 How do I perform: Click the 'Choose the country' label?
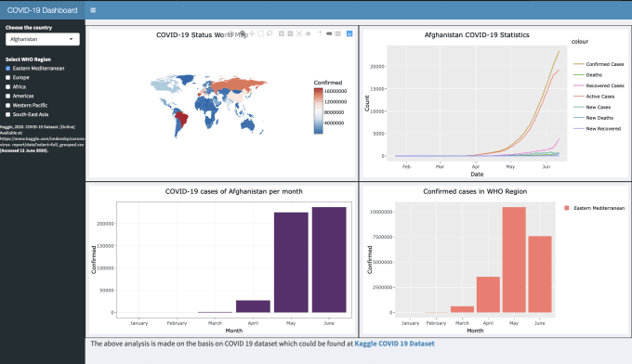29,27
